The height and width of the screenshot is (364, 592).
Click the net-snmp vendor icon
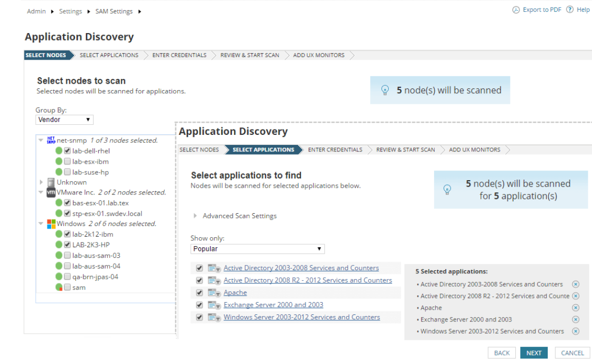(x=51, y=140)
